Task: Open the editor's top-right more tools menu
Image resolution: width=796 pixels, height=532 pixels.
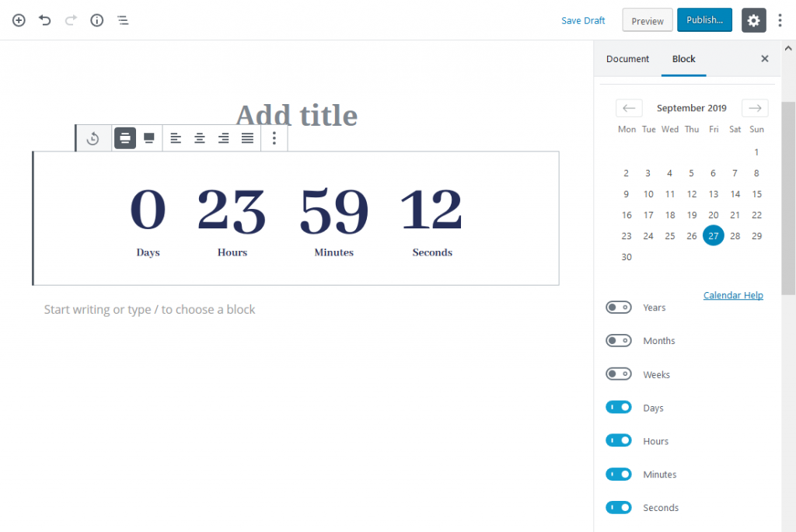Action: click(x=780, y=20)
